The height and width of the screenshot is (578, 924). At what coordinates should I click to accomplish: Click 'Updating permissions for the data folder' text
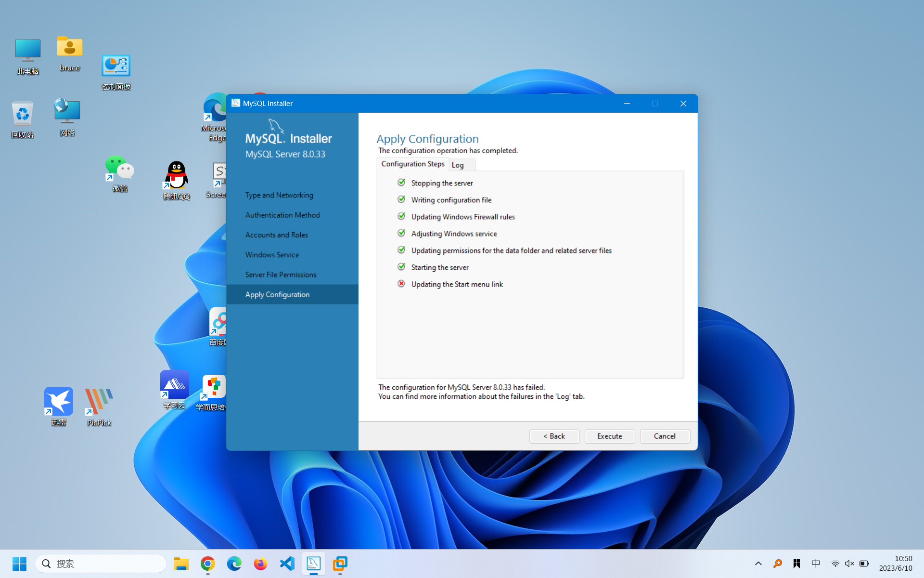512,250
